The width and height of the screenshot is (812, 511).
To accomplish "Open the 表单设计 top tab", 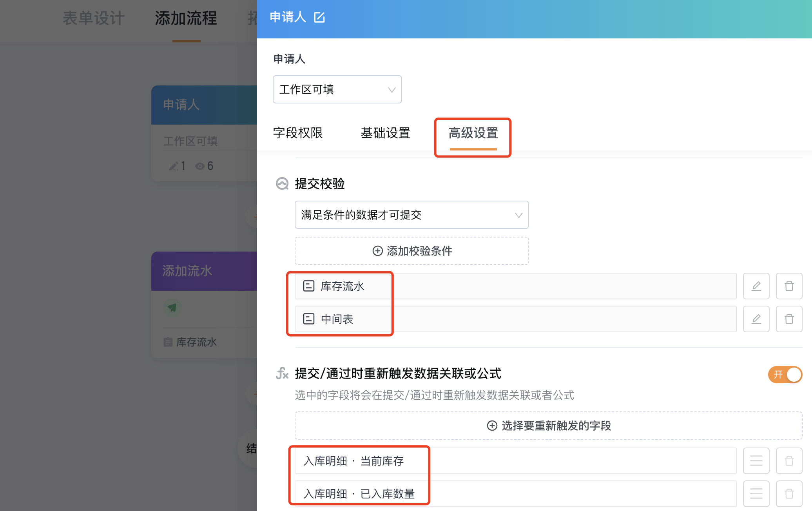I will [94, 18].
